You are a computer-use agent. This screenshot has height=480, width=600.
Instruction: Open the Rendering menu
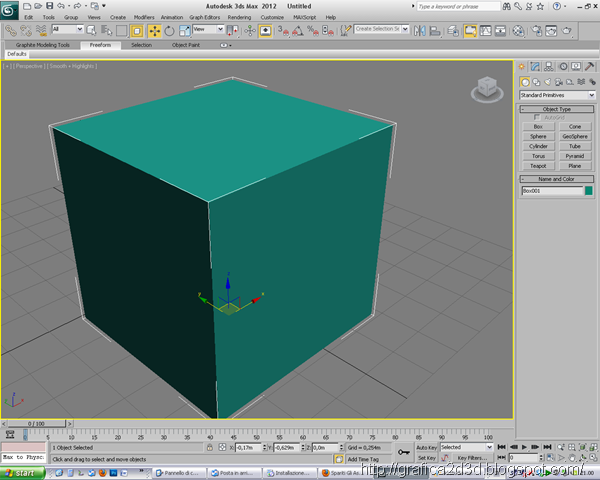pos(239,17)
